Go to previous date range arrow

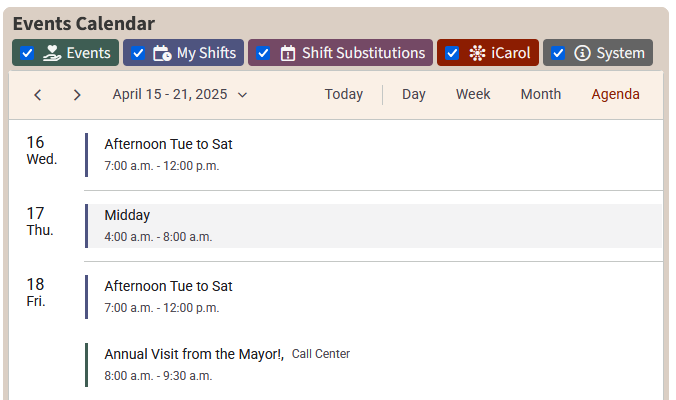38,95
